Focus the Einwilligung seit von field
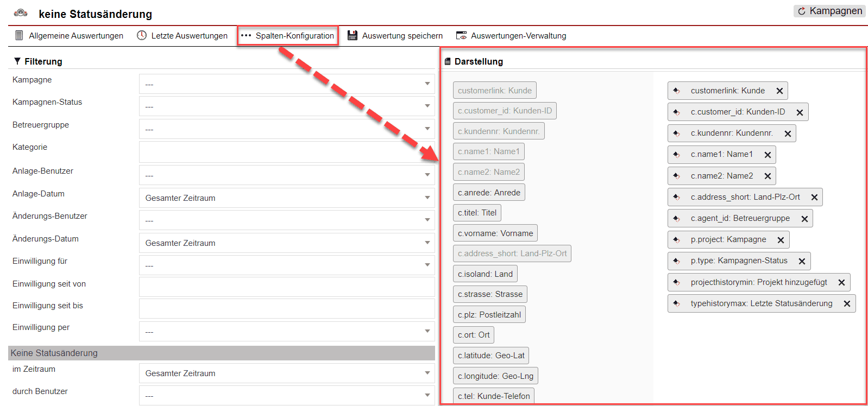Screen dimensions: 868x406 287,287
